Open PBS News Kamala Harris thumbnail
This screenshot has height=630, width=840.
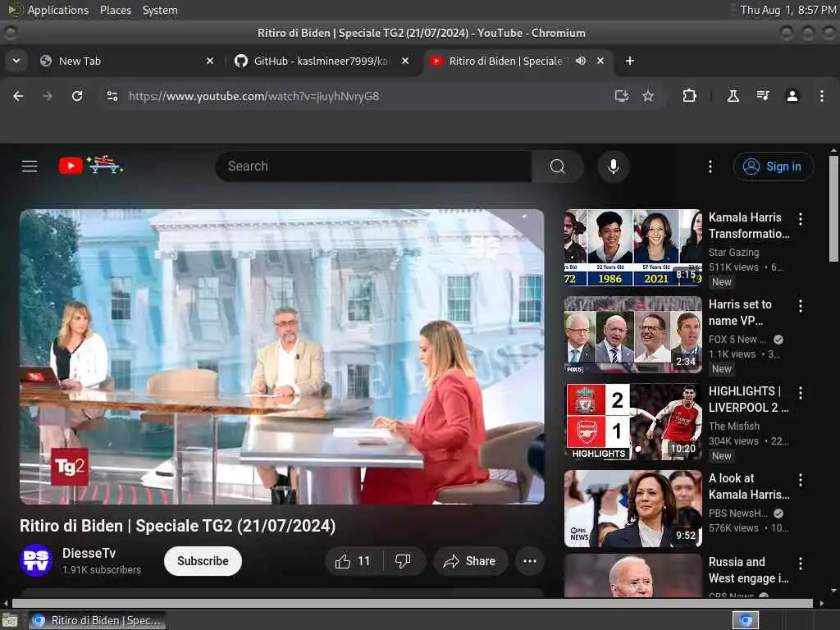pyautogui.click(x=632, y=509)
